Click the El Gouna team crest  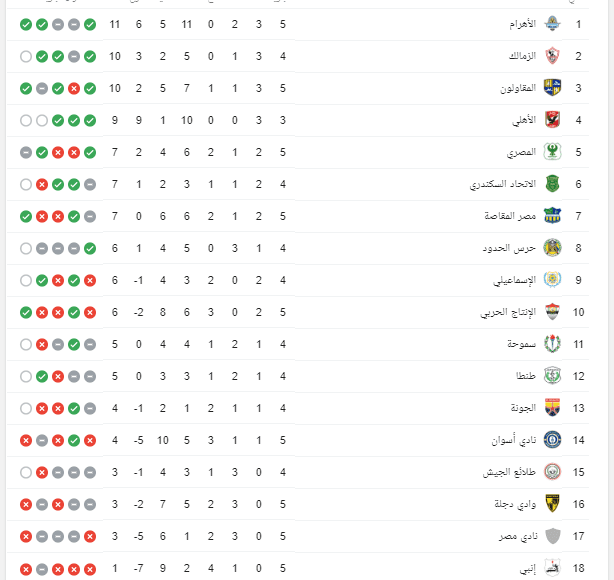pyautogui.click(x=553, y=408)
